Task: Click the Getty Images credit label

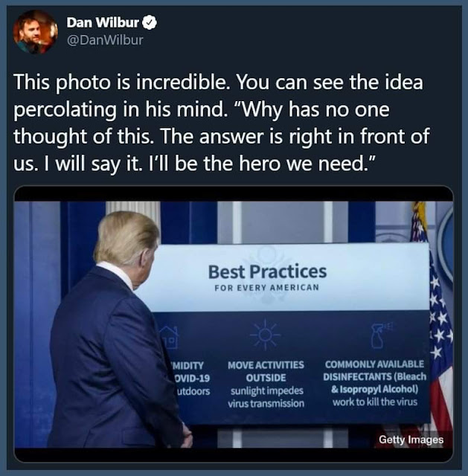Action: coord(411,440)
